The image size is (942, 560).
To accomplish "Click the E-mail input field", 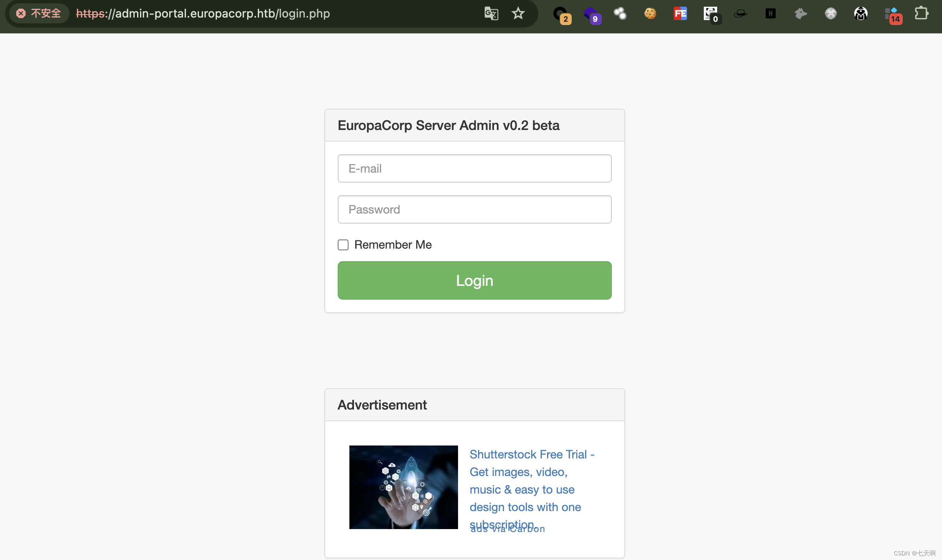I will click(474, 168).
